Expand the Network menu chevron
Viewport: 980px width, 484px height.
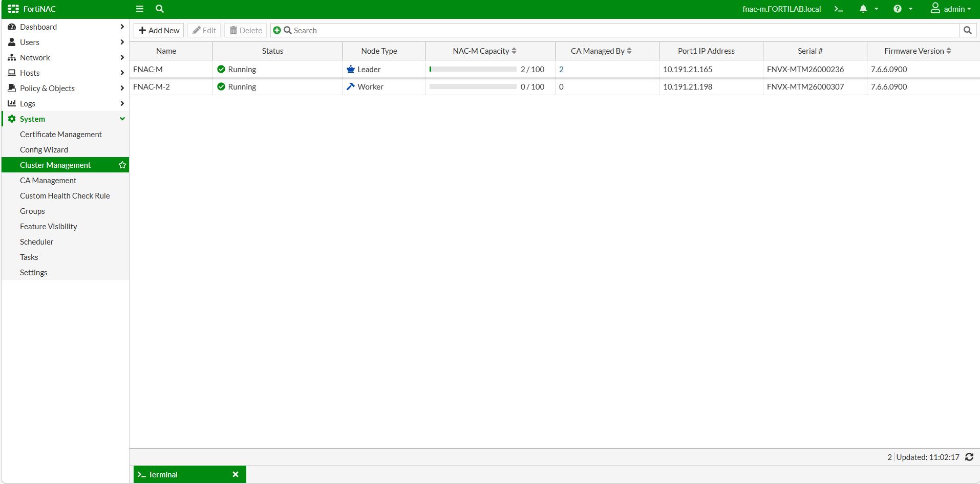(122, 57)
